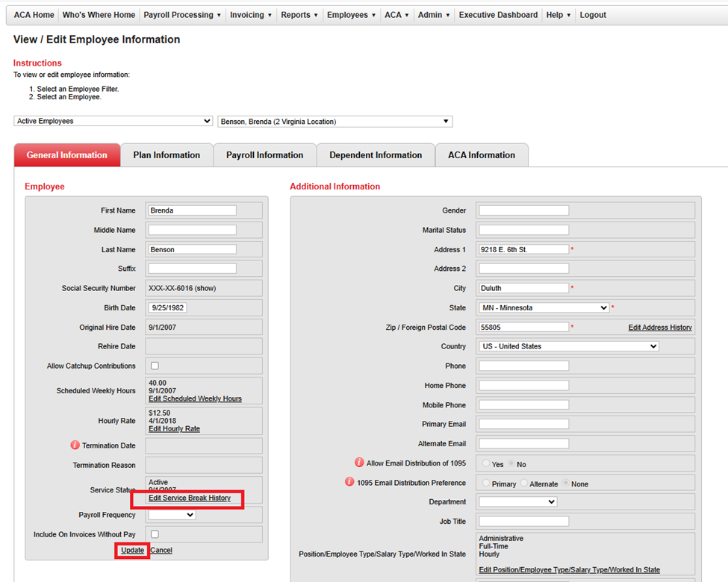Click info icon beside Termination Date

tap(75, 445)
